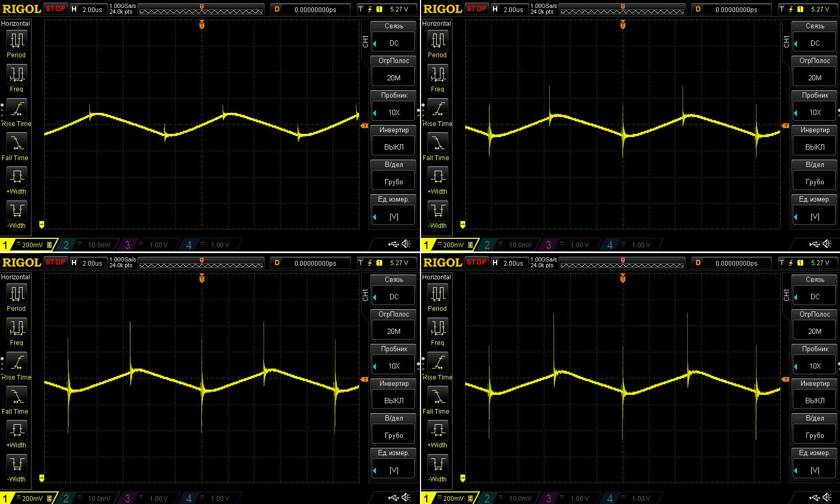This screenshot has height=504, width=840.
Task: Click Freq measurement icon in top-right scope
Action: [438, 75]
